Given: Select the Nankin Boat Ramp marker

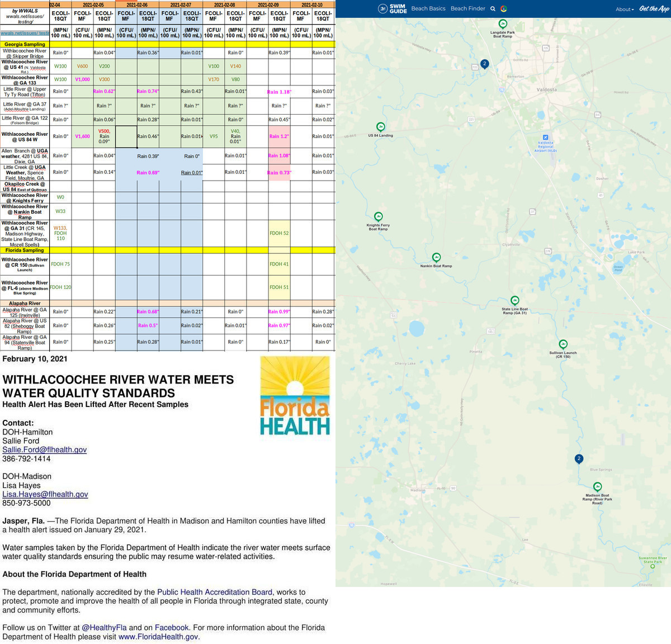Looking at the screenshot, I should 436,258.
